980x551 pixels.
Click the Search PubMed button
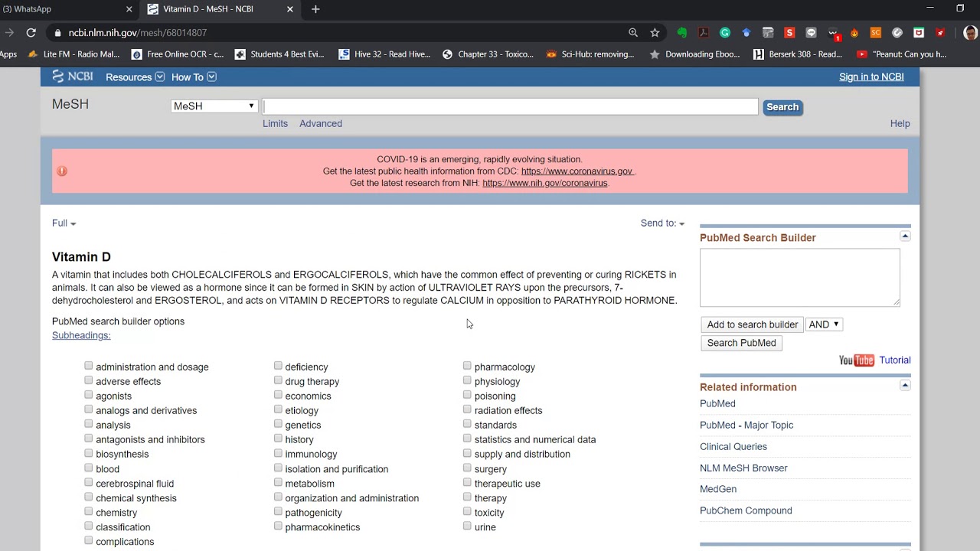(741, 343)
